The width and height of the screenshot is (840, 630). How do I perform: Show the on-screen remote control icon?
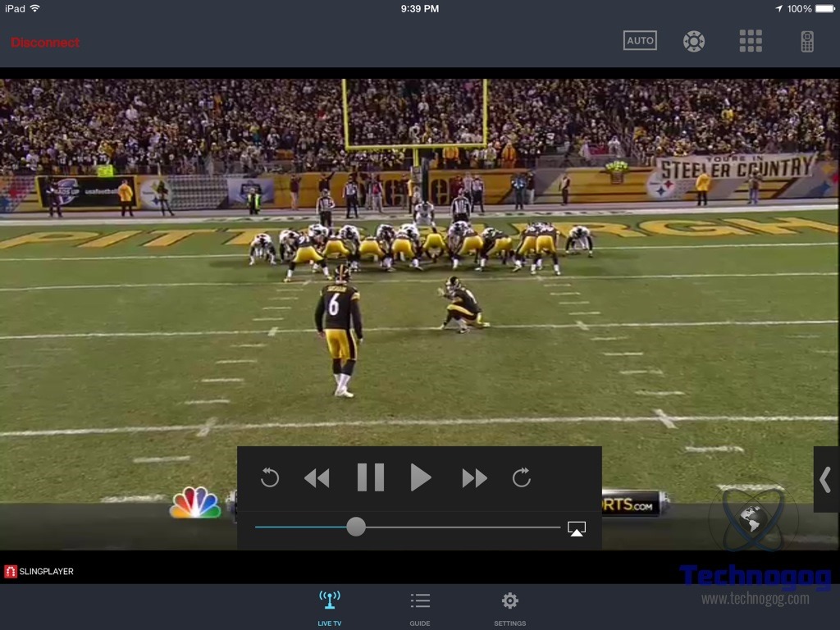tap(807, 41)
